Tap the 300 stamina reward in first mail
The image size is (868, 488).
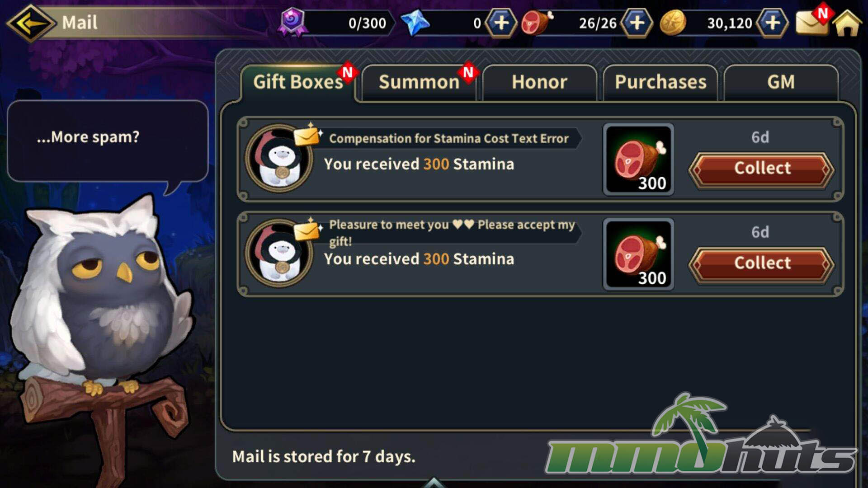pos(638,159)
